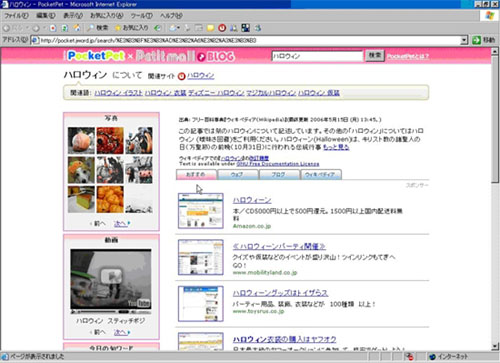Open the Amazon ハロウィーン sponsored link
This screenshot has width=500, height=363.
(x=252, y=200)
